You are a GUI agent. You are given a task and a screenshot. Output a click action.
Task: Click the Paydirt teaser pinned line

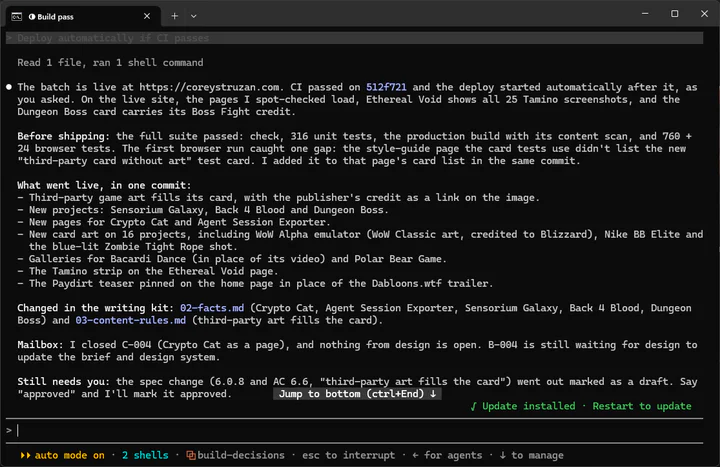click(255, 283)
